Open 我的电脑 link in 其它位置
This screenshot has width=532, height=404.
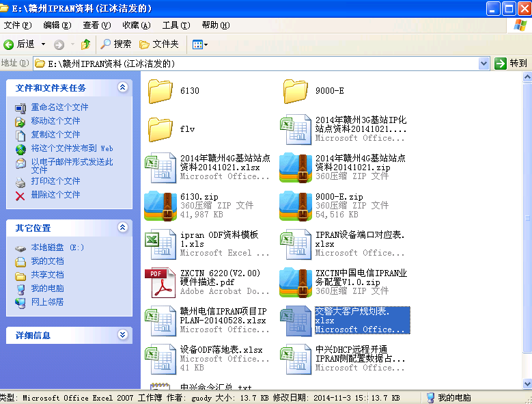click(48, 288)
